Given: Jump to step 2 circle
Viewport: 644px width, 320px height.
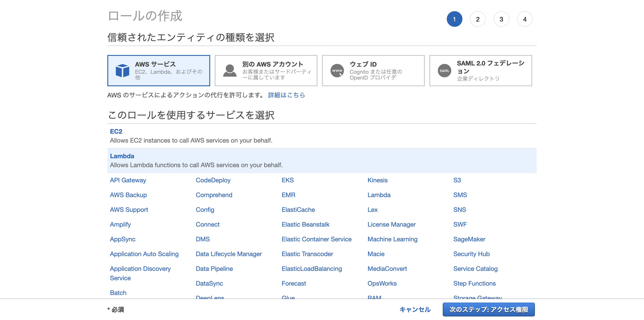Looking at the screenshot, I should 478,19.
